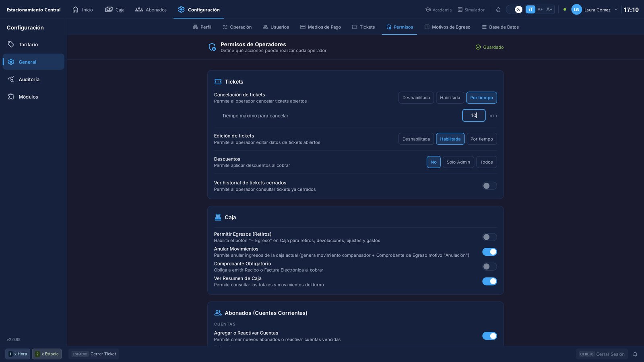The image size is (644, 362).
Task: Go to the Caja section
Action: tap(115, 10)
